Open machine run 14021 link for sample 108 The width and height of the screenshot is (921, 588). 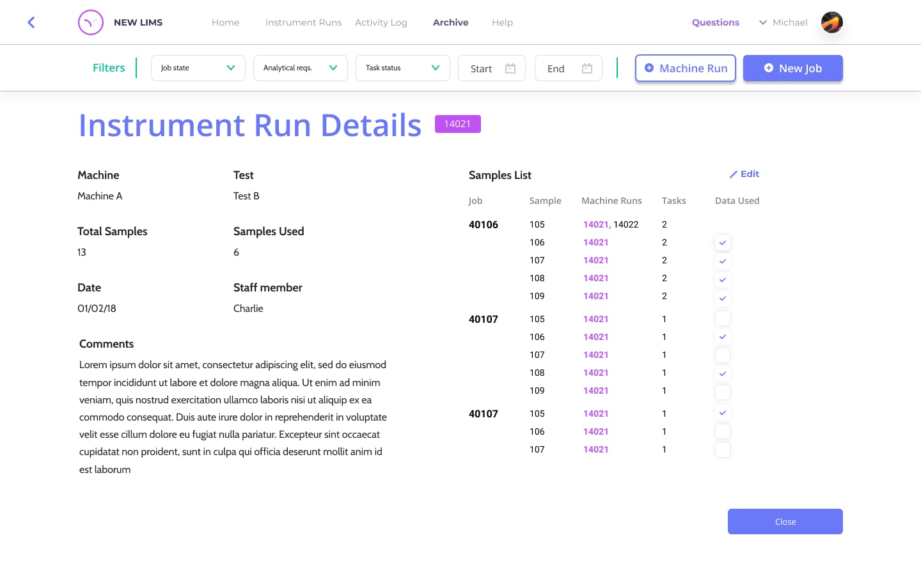tap(595, 278)
